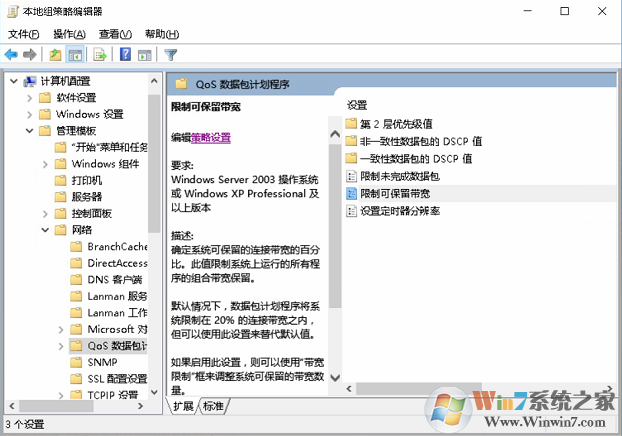Viewport: 622px width, 436px height.
Task: Switch to the 扩展 tab
Action: [x=183, y=406]
